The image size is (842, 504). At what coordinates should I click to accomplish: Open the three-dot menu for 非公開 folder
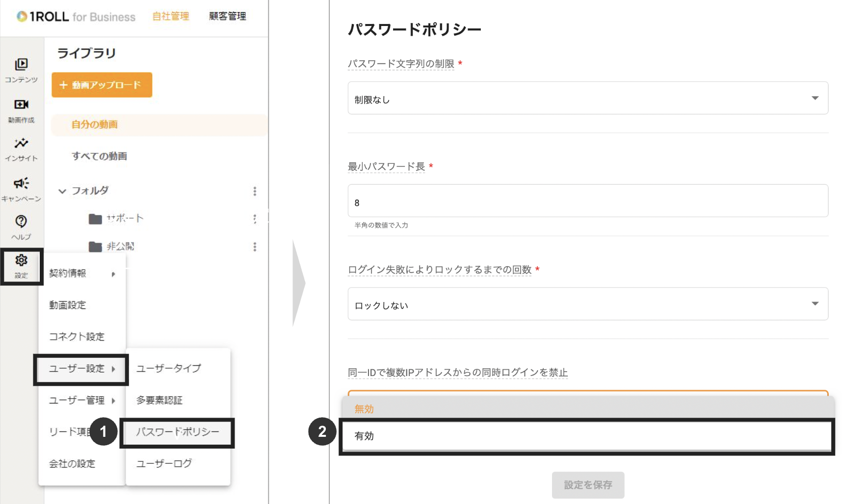pos(255,247)
